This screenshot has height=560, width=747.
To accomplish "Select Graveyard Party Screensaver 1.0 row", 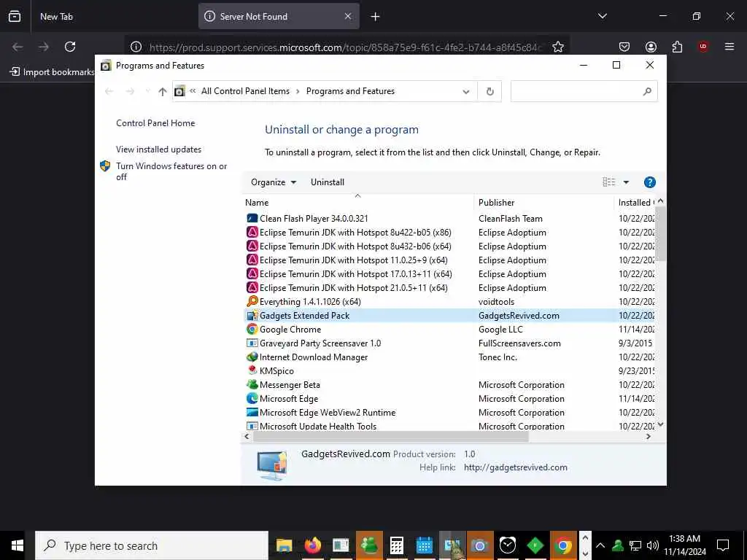I will tap(450, 343).
